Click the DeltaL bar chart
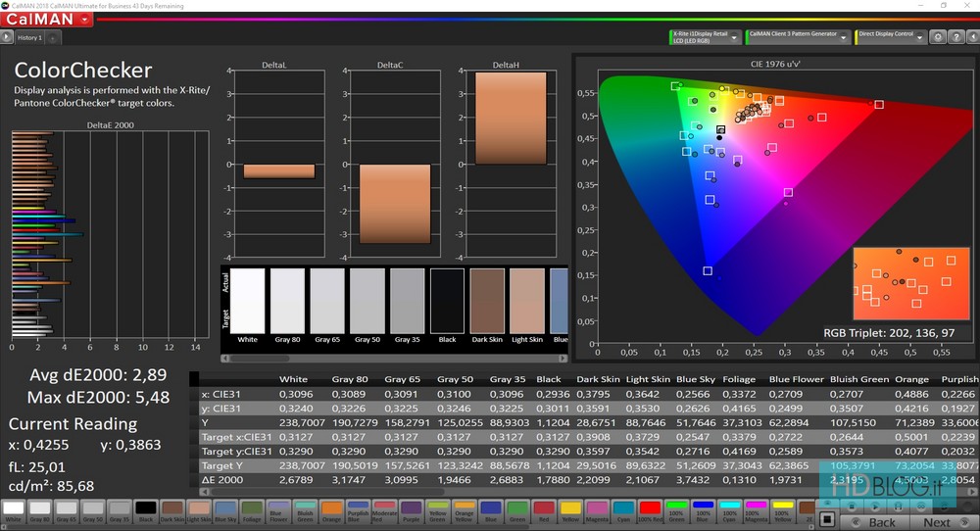The image size is (980, 531). pyautogui.click(x=278, y=164)
